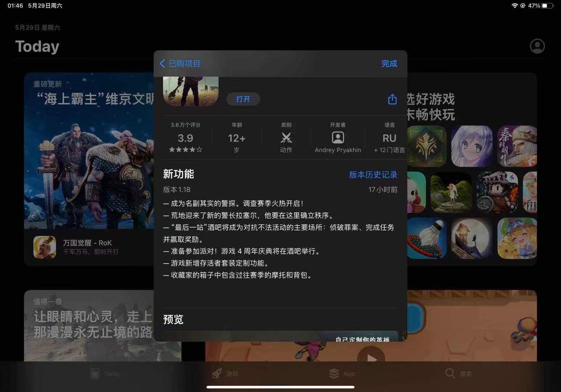Switch to 搜索 tab
This screenshot has height=392, width=561.
(x=458, y=373)
